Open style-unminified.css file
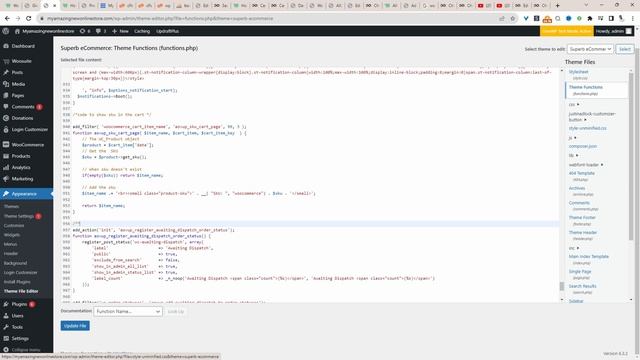Screen dimensions: 640x360 [x=588, y=128]
